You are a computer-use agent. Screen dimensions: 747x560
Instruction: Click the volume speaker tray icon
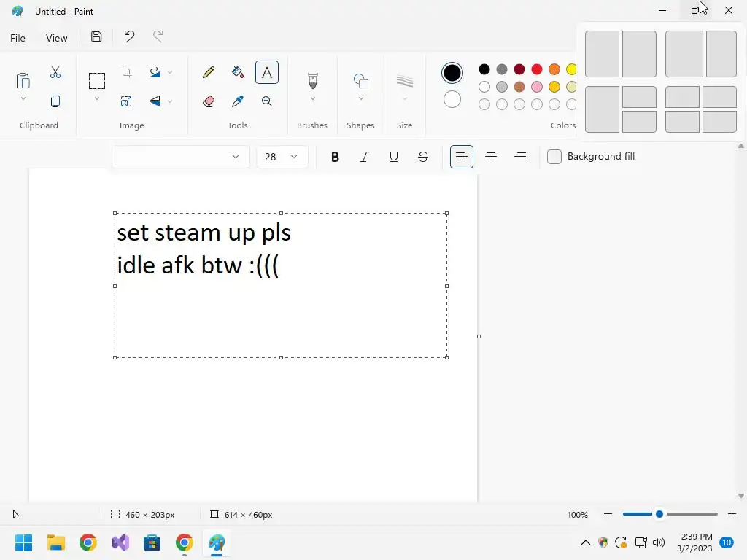pos(659,542)
